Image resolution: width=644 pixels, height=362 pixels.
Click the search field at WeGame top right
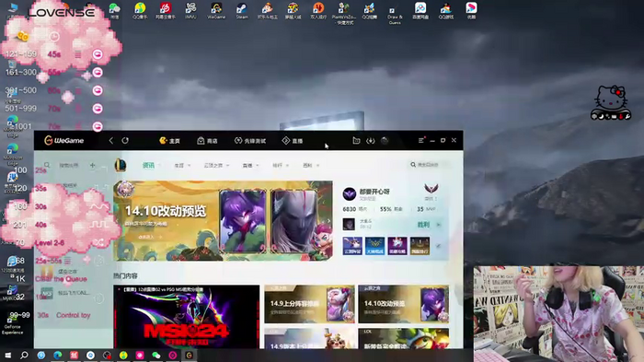click(x=427, y=165)
